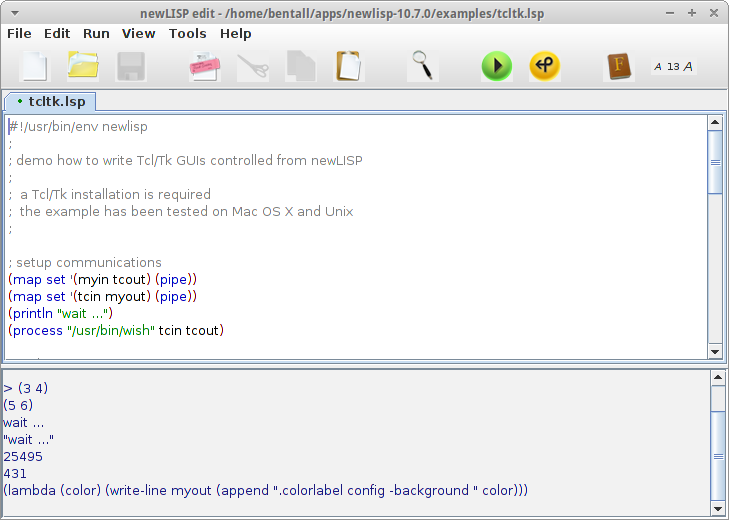Run the script with the green play button
The height and width of the screenshot is (520, 729).
(496, 67)
